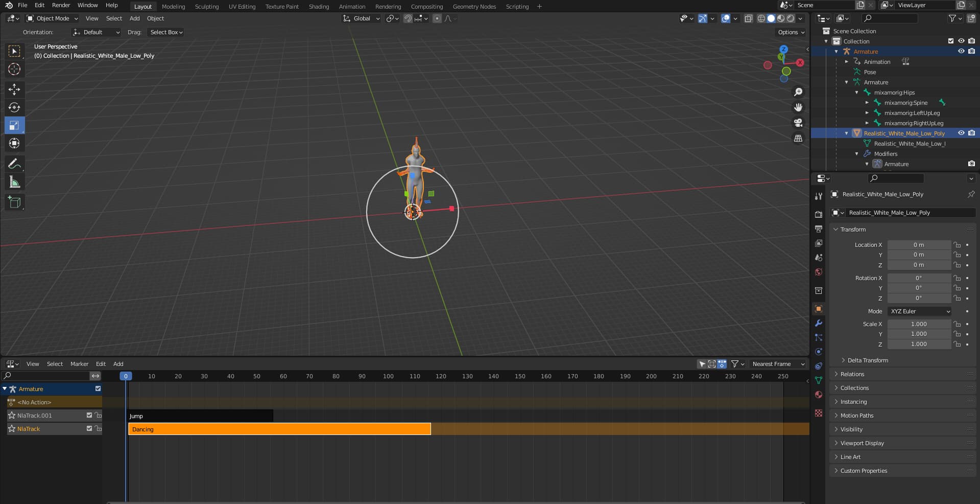Open the rotation Mode XYZ Euler dropdown
The width and height of the screenshot is (980, 504).
point(919,311)
